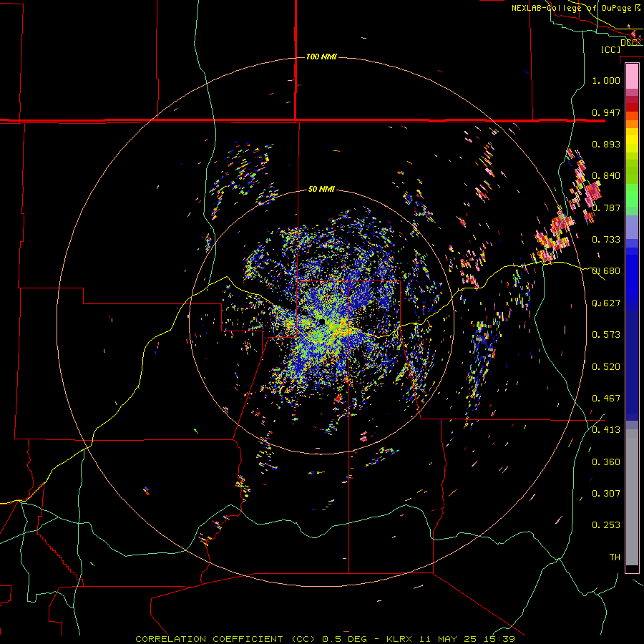Click the gray segment of the color bar
Screen dimensions: 644x644
tap(632, 497)
